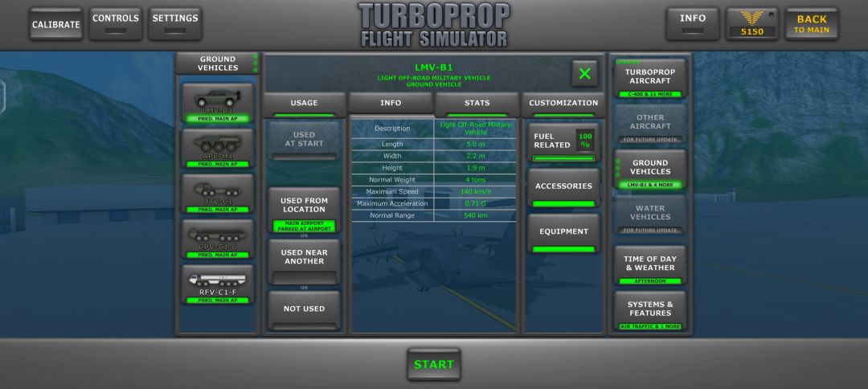The width and height of the screenshot is (868, 389).
Task: Open Systems & Features options
Action: point(650,311)
